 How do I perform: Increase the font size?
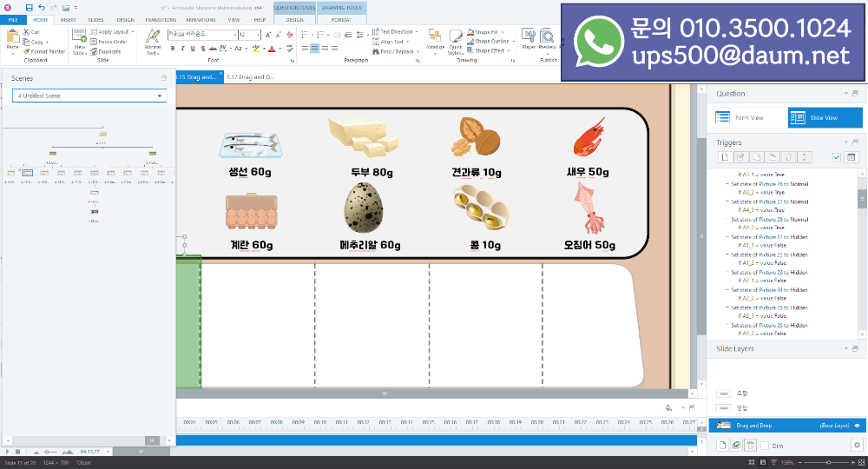point(268,35)
